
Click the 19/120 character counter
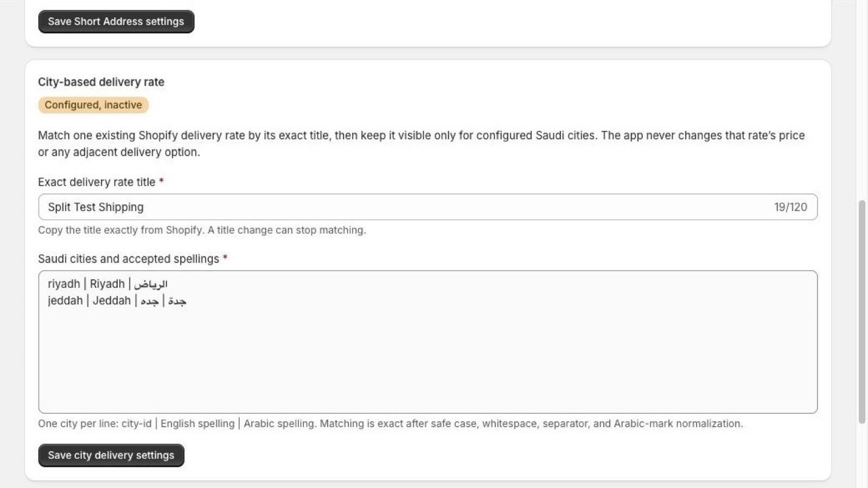point(790,207)
